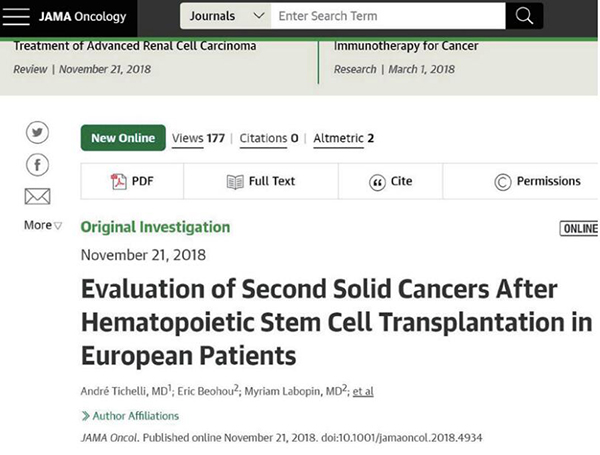600x455 pixels.
Task: Click the Cite quotation icon
Action: pyautogui.click(x=377, y=183)
